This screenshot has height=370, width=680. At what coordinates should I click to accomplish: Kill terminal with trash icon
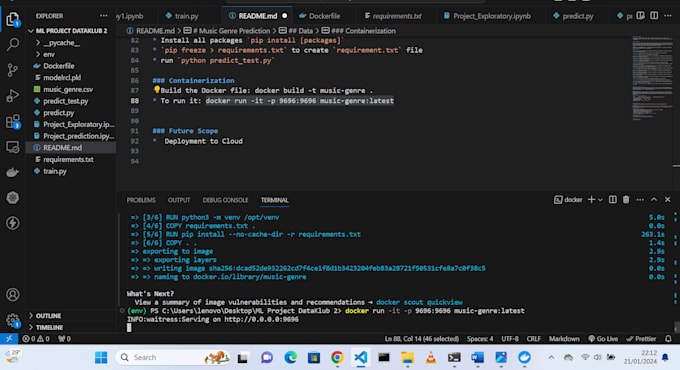(x=626, y=200)
